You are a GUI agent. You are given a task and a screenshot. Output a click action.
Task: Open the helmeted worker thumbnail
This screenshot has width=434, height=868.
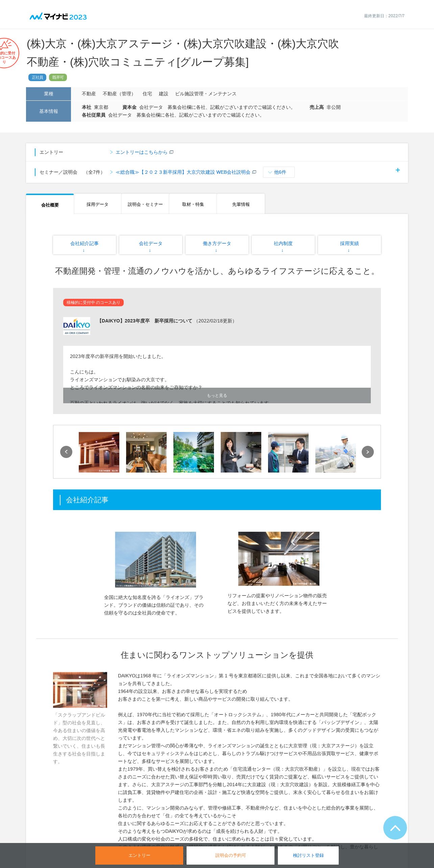[336, 452]
